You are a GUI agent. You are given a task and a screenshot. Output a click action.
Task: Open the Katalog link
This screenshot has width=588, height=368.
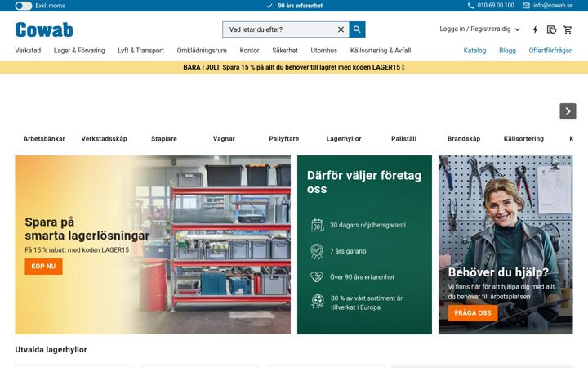click(474, 51)
